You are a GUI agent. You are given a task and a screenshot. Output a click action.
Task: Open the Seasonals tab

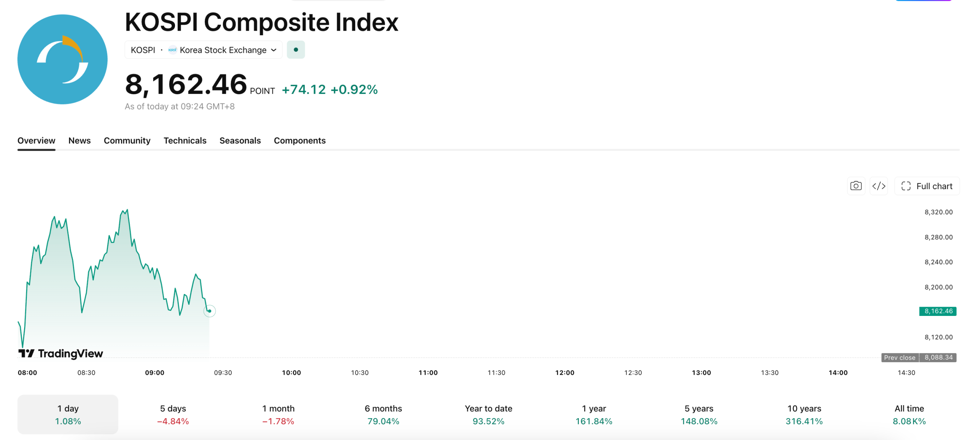point(240,141)
